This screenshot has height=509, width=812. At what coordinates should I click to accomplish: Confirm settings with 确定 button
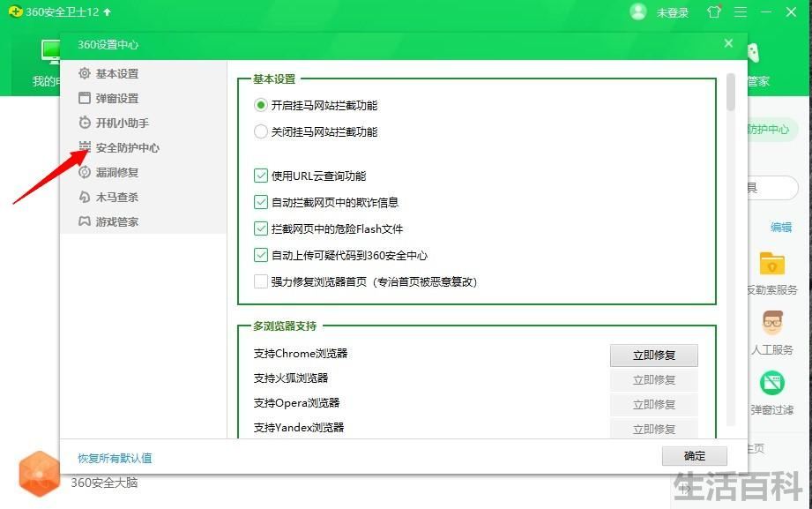pyautogui.click(x=695, y=456)
